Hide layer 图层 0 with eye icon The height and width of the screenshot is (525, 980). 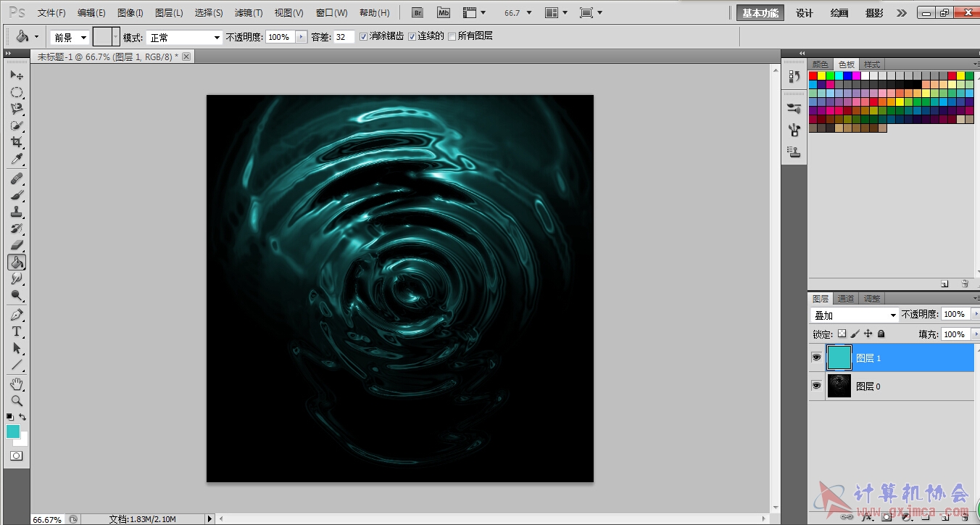coord(816,386)
